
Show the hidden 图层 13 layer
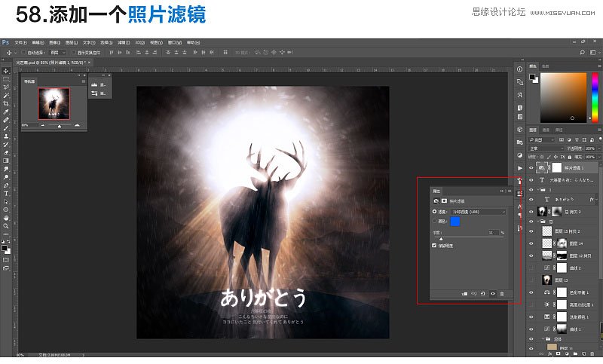click(x=531, y=280)
